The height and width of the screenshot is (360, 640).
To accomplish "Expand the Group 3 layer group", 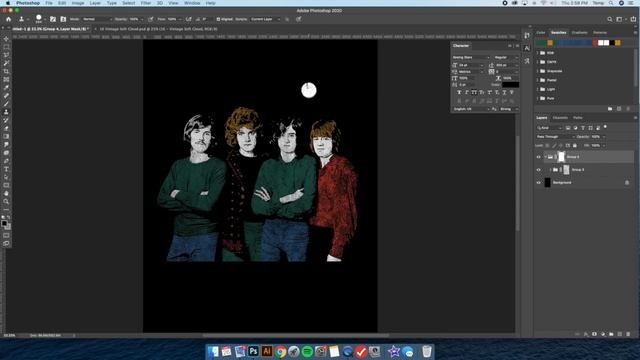I will [x=550, y=170].
